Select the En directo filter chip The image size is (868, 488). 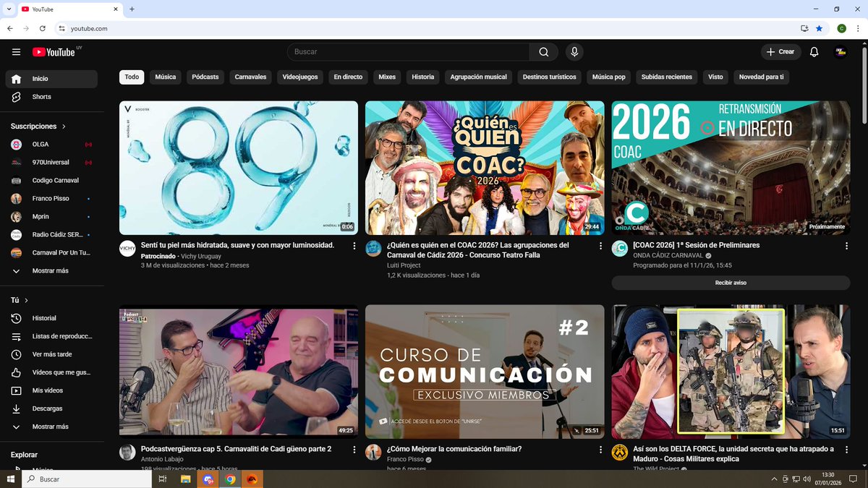[348, 77]
